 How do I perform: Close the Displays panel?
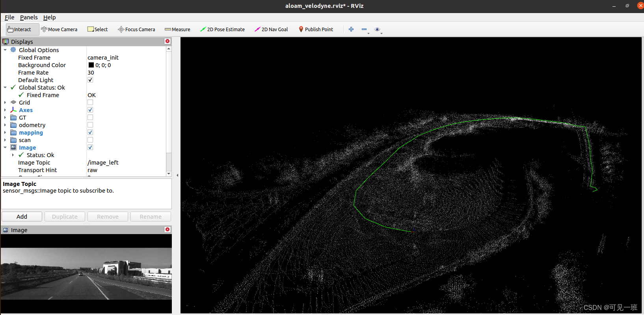pyautogui.click(x=168, y=41)
